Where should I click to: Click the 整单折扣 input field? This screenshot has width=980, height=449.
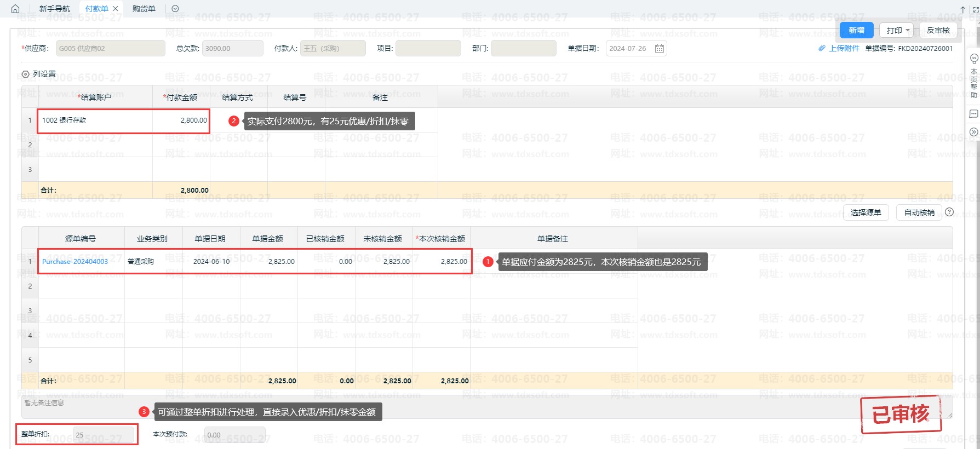[x=104, y=435]
